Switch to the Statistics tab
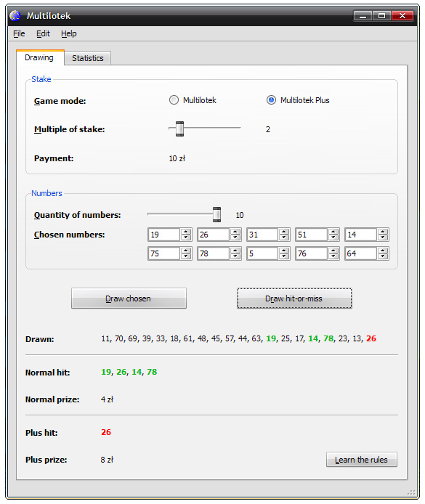Screen dimensions: 425x504 (x=88, y=58)
